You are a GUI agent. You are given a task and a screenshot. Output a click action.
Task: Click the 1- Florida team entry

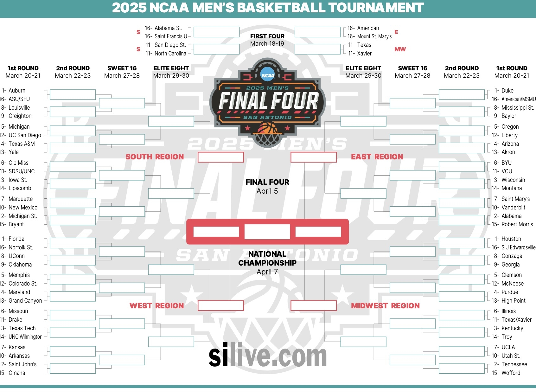[16, 239]
